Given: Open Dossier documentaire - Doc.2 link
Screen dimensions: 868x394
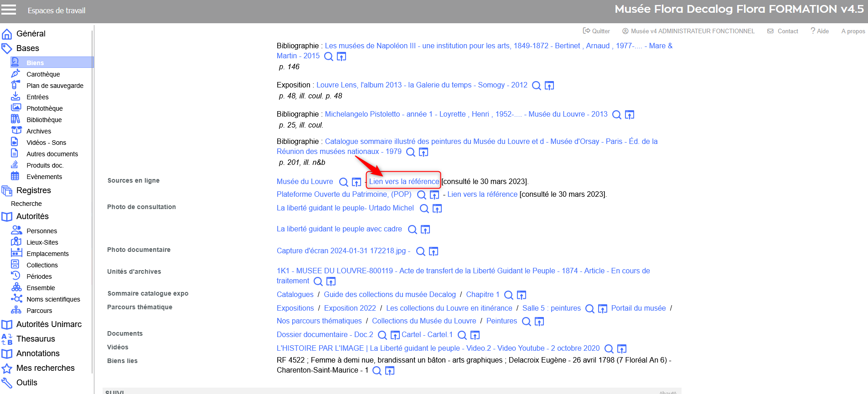Looking at the screenshot, I should [x=325, y=335].
